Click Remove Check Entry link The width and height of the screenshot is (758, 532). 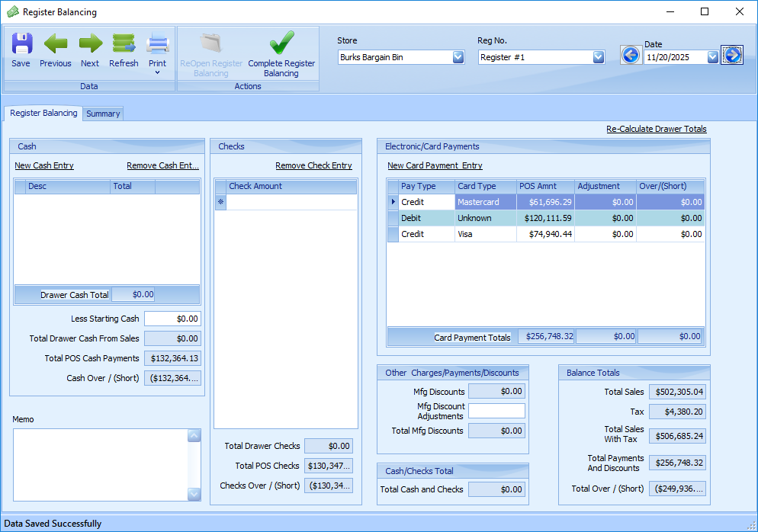(x=313, y=165)
